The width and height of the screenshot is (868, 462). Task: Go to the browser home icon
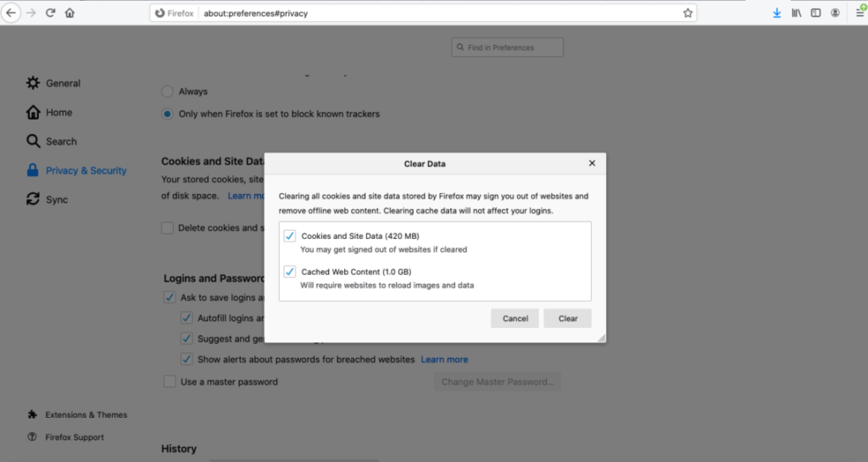click(70, 13)
